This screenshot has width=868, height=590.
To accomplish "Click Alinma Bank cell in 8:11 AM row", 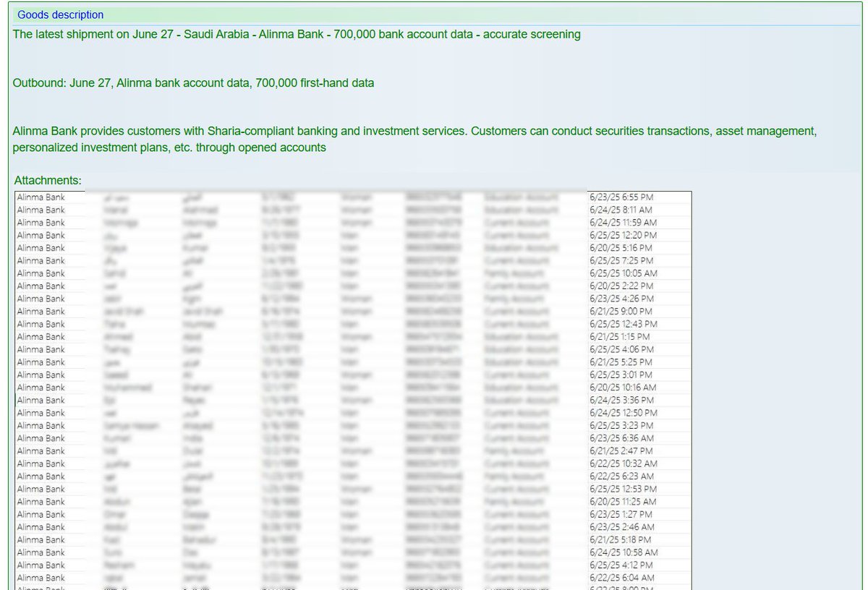I will pyautogui.click(x=41, y=210).
